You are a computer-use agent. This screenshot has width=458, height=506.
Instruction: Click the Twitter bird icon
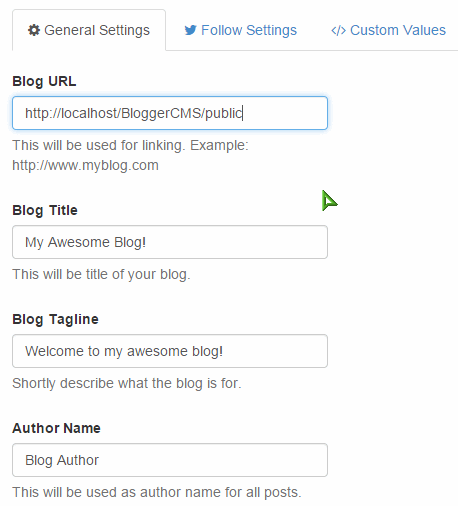(191, 30)
